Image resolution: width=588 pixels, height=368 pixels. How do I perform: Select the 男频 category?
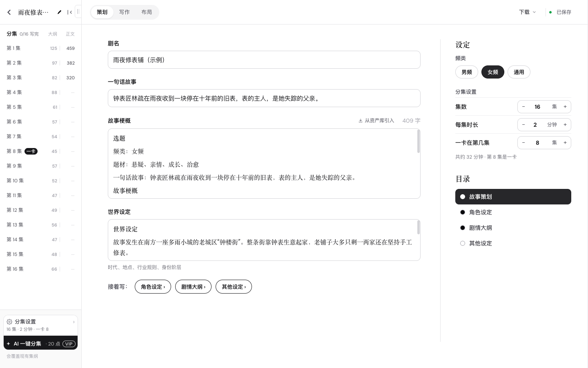coord(467,72)
